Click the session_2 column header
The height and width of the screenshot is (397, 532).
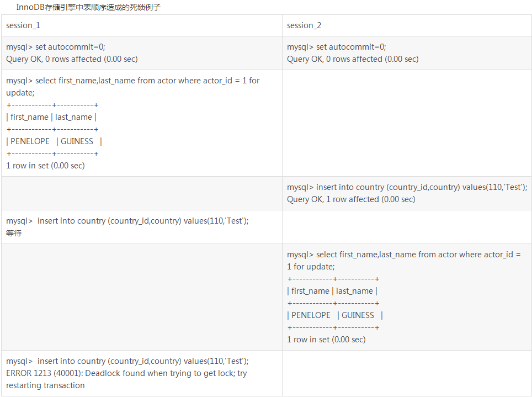point(304,25)
